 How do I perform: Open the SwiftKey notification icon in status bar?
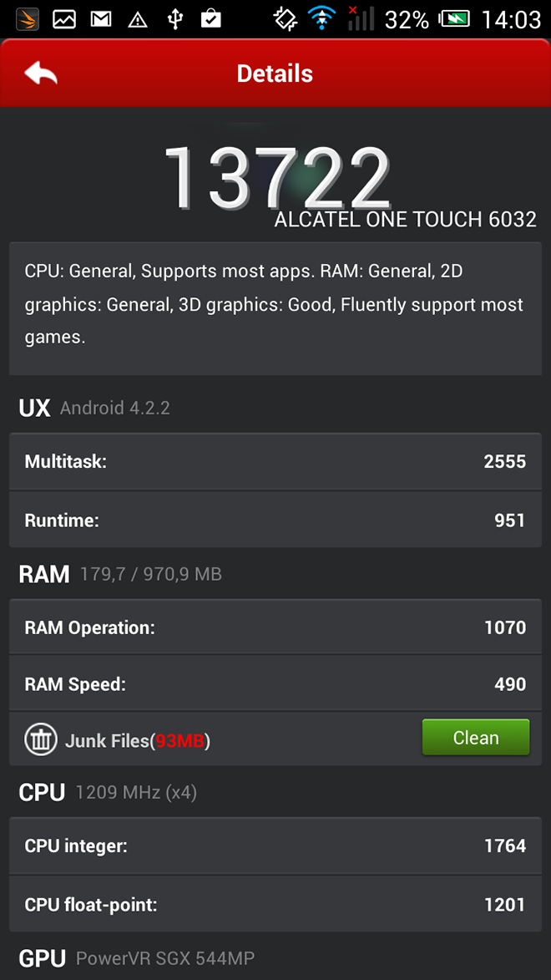click(27, 19)
